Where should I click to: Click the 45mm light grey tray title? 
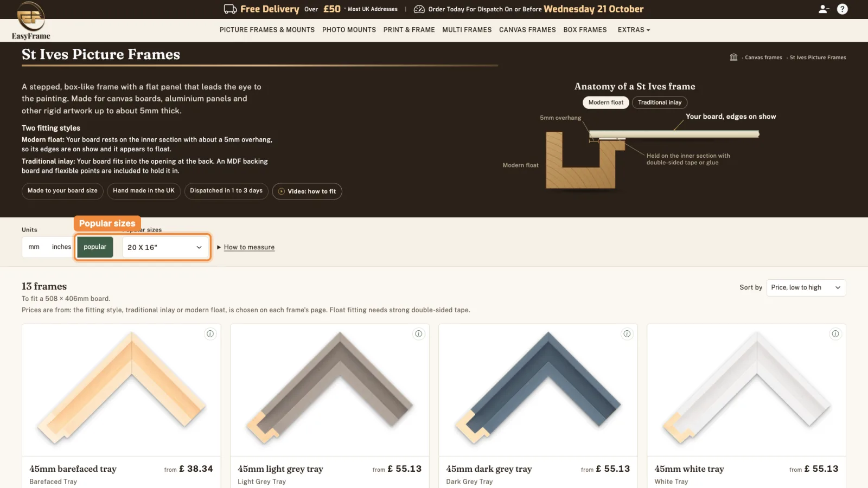(x=280, y=469)
